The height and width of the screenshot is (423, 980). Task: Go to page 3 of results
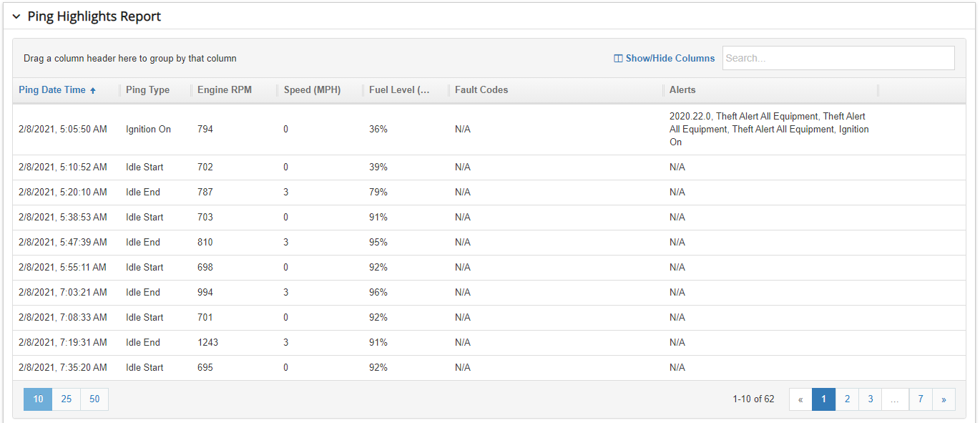point(871,399)
